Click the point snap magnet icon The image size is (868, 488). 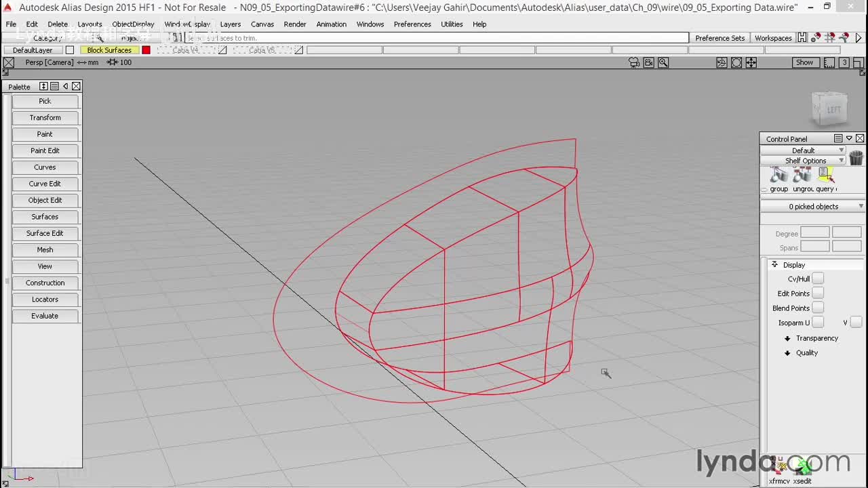[x=816, y=38]
